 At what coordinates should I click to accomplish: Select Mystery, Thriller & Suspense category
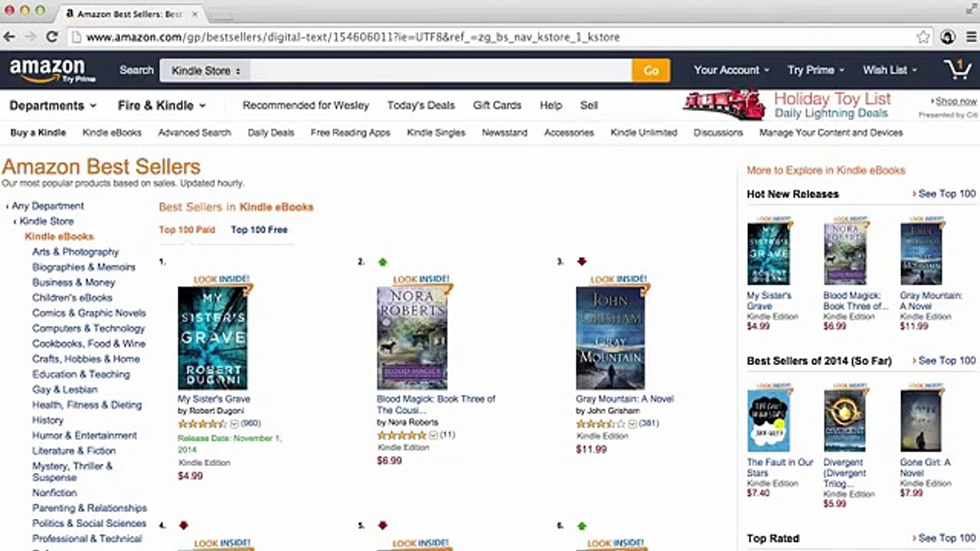click(x=72, y=471)
